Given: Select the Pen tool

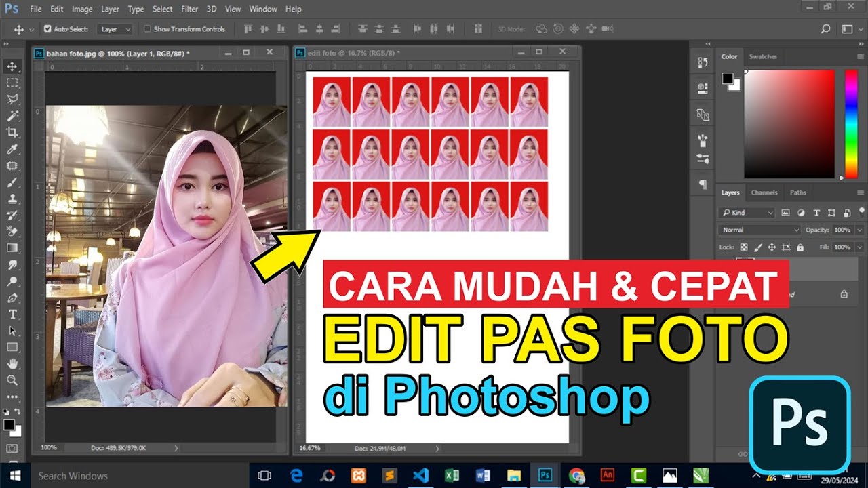Looking at the screenshot, I should click(x=12, y=298).
